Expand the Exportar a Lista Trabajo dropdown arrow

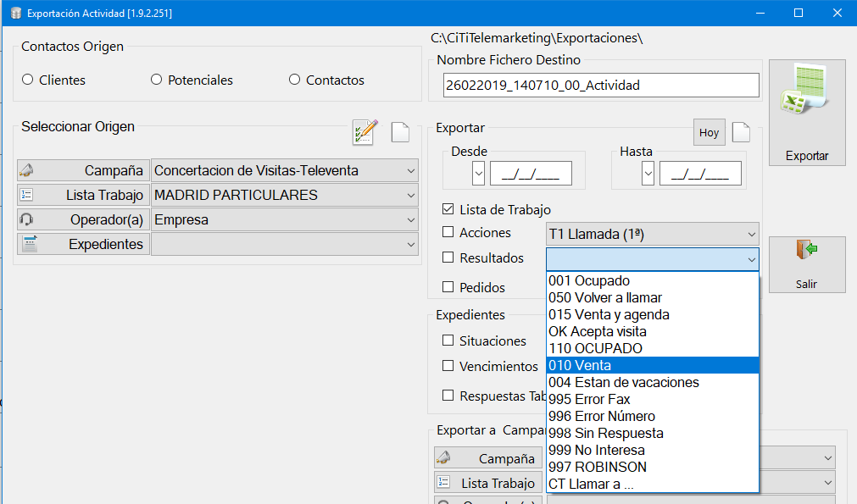tap(828, 483)
